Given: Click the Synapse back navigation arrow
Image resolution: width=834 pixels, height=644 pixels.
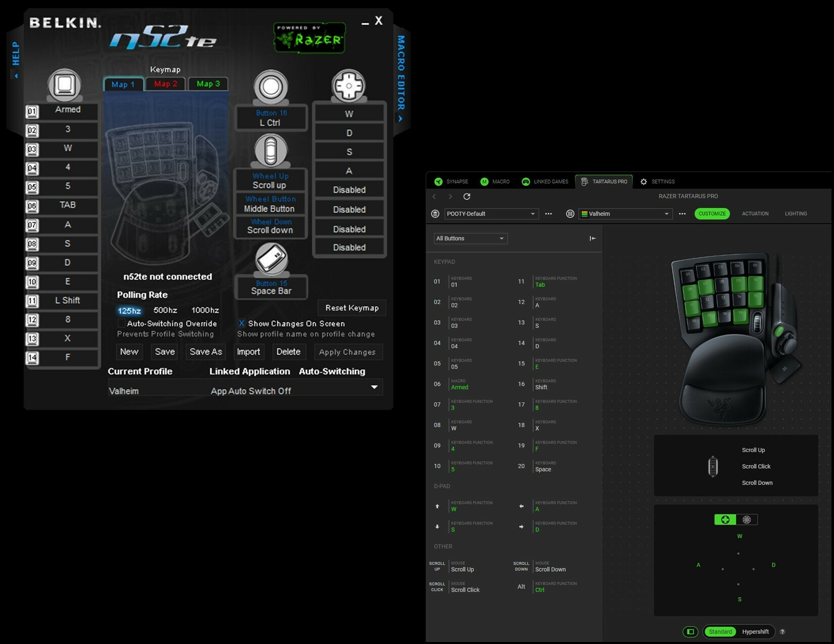Looking at the screenshot, I should 434,196.
